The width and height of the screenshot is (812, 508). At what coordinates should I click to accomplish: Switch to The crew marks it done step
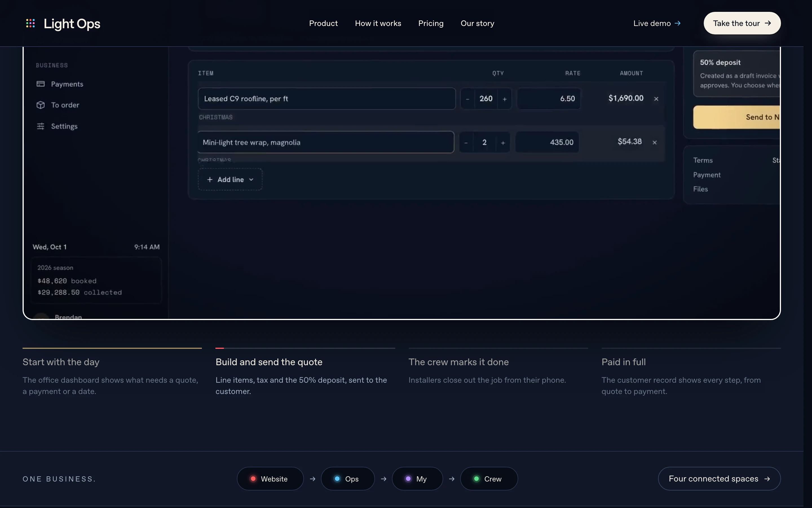point(498,366)
